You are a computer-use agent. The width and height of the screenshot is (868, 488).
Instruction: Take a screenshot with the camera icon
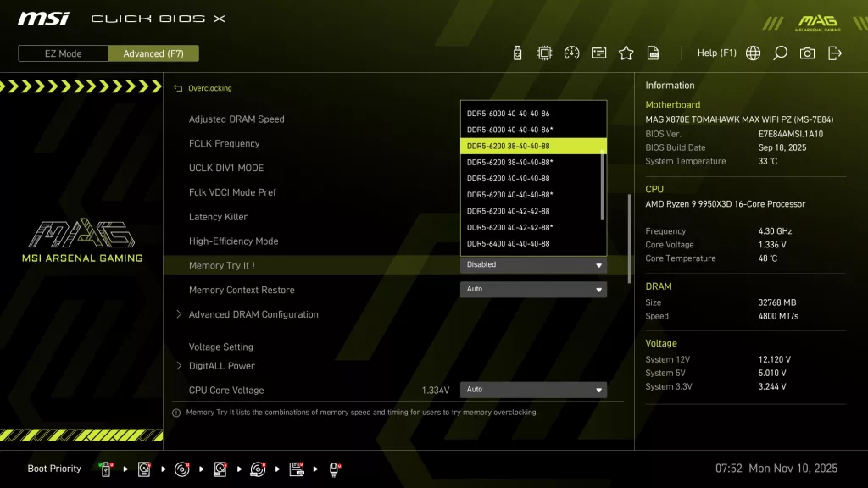[807, 52]
